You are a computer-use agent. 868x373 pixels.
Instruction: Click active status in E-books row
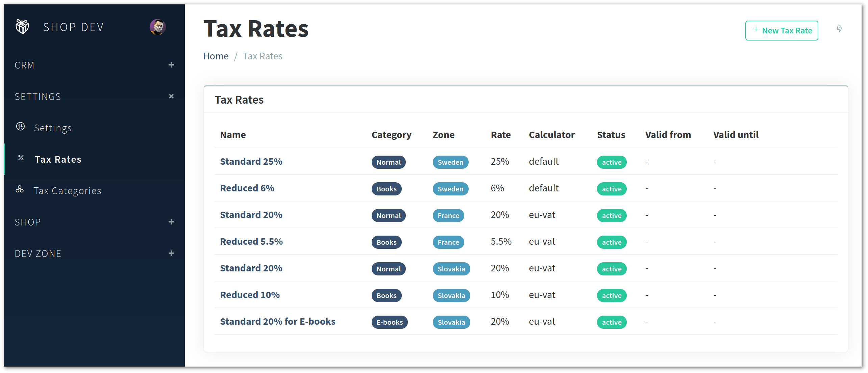tap(612, 322)
